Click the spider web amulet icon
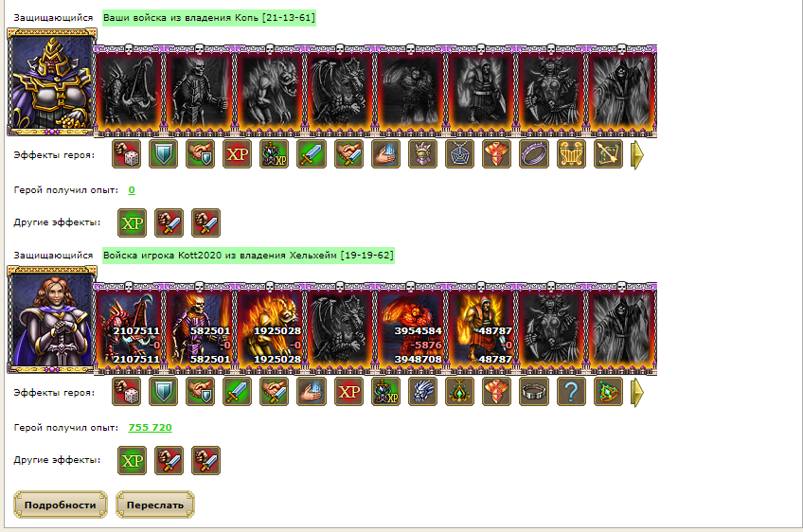Image resolution: width=803 pixels, height=532 pixels. (x=460, y=154)
